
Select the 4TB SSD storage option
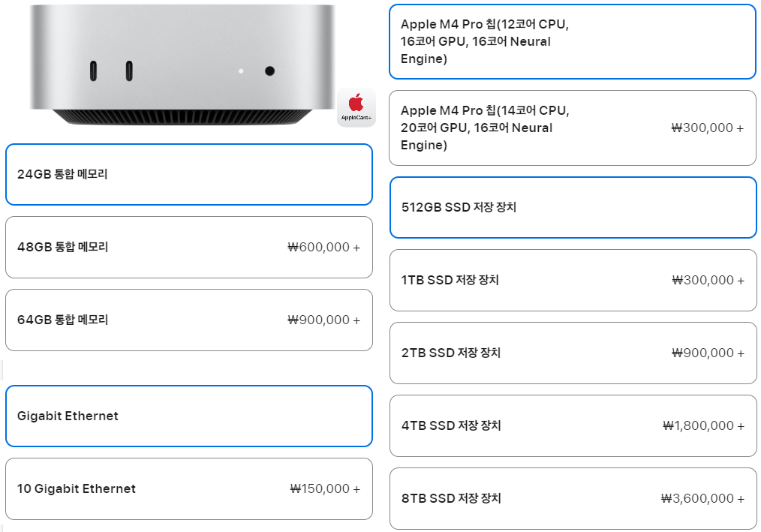(573, 425)
